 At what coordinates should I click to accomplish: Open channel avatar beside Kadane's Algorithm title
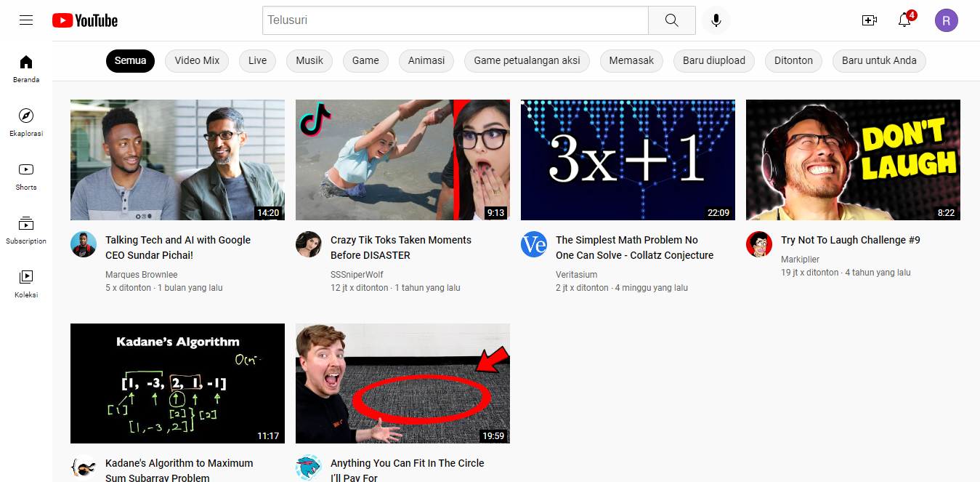pos(84,467)
